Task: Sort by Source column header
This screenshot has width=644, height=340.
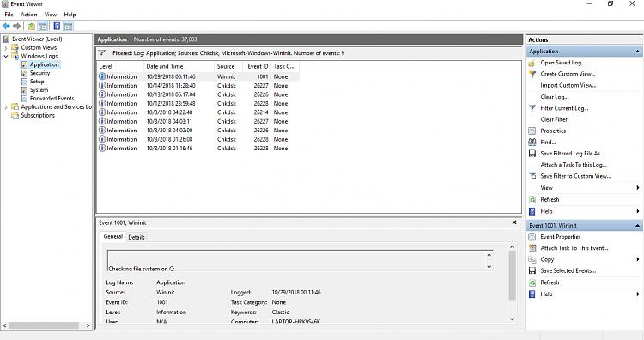Action: pyautogui.click(x=228, y=66)
